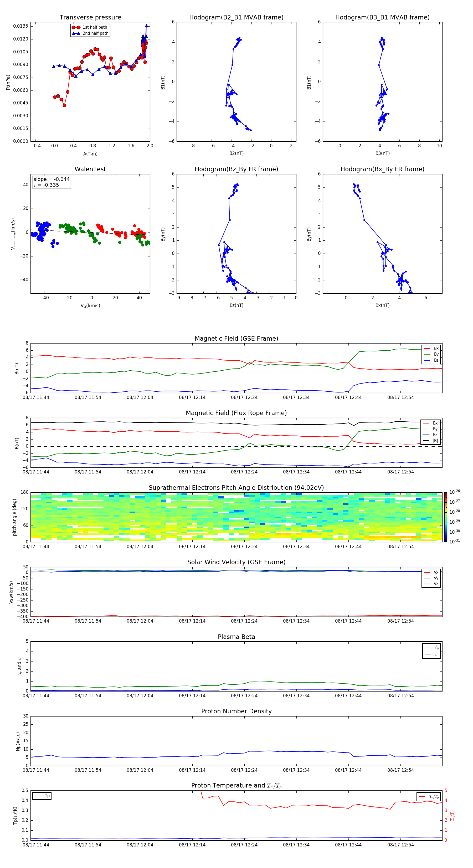The width and height of the screenshot is (473, 868).
Task: Click the Te/Tp legend in the temperature plot
Action: tap(429, 796)
